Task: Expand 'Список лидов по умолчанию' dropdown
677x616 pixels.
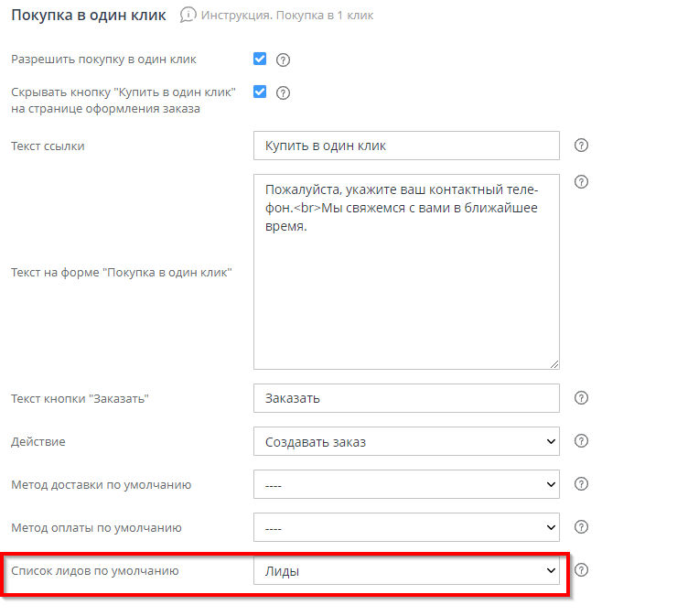Action: click(406, 570)
